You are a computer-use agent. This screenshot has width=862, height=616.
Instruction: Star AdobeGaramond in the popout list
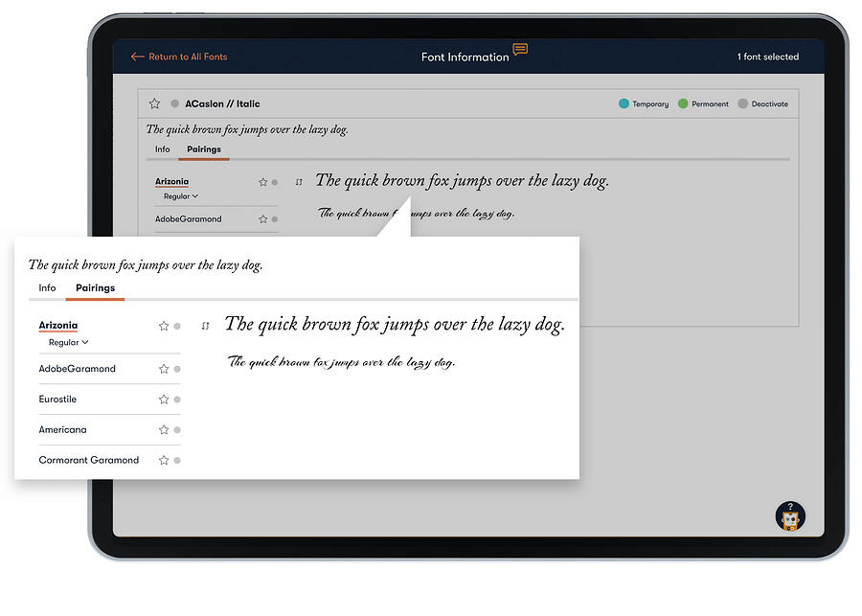[x=164, y=369]
